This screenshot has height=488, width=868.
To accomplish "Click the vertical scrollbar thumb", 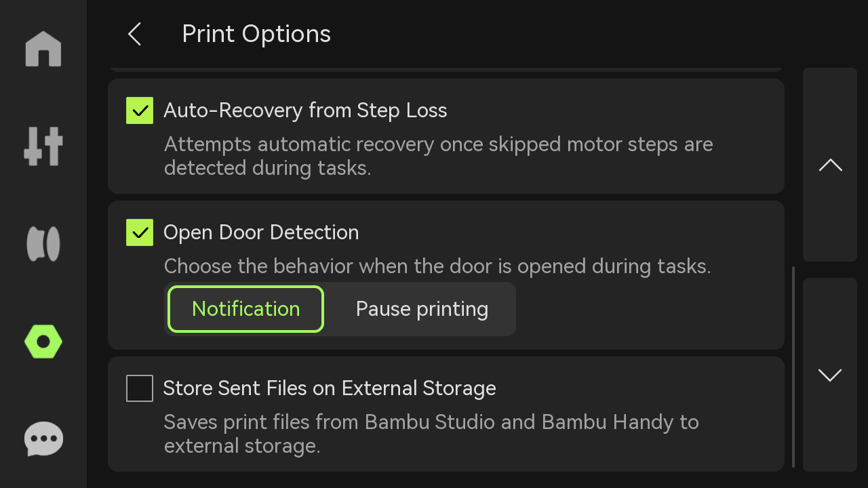I will coord(793,367).
